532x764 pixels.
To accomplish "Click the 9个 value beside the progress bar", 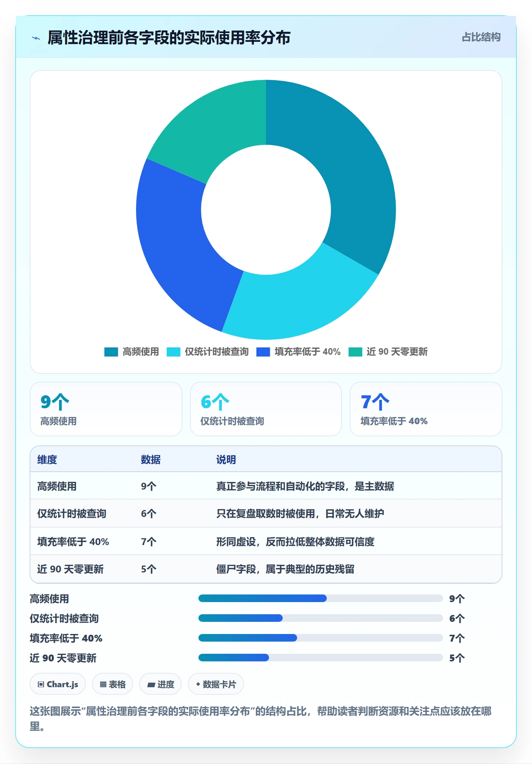I will pyautogui.click(x=457, y=599).
